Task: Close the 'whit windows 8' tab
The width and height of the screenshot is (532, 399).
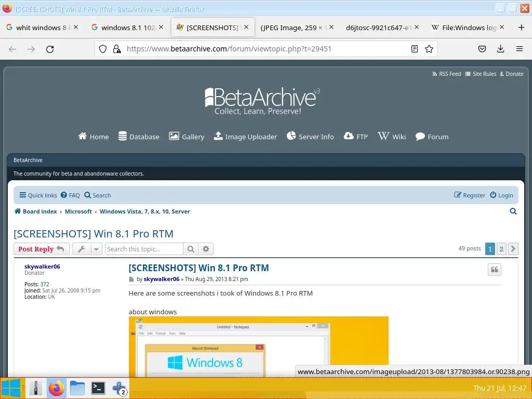Action: pos(76,27)
